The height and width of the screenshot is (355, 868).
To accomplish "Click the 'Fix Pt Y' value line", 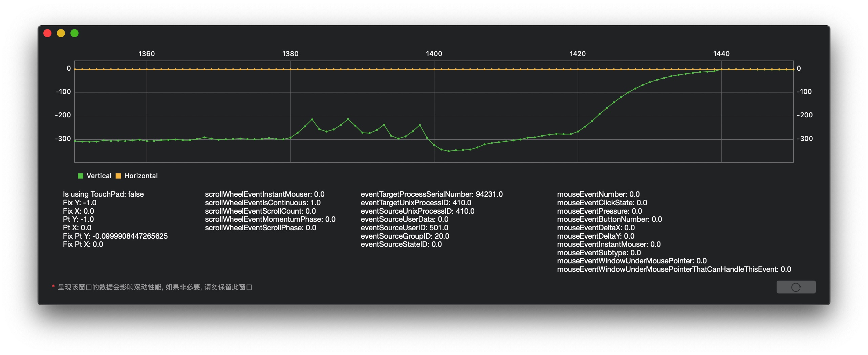I will pyautogui.click(x=115, y=236).
